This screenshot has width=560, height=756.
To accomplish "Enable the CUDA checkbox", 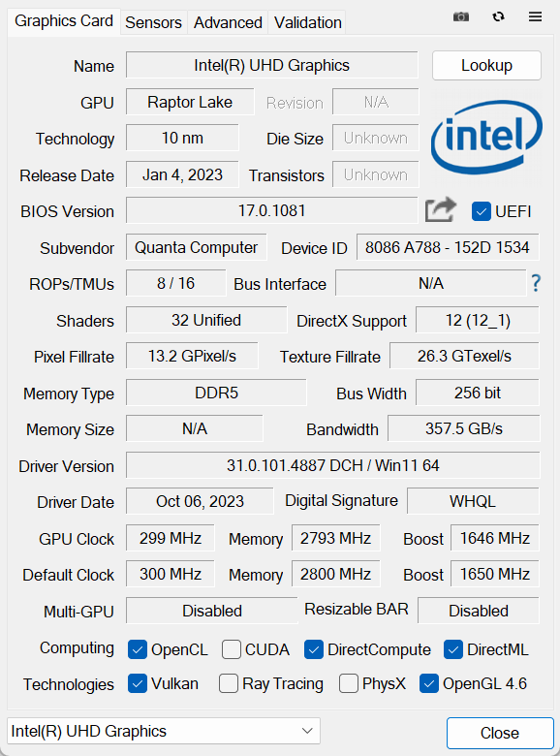I will [x=232, y=649].
